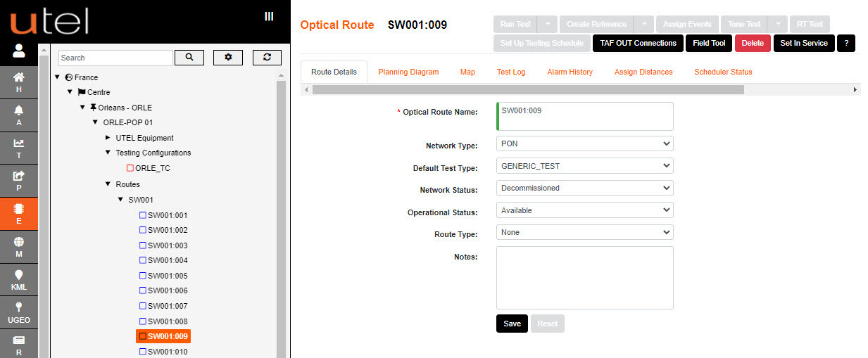Click the SW001:001 route square icon
The height and width of the screenshot is (358, 868).
coord(143,215)
